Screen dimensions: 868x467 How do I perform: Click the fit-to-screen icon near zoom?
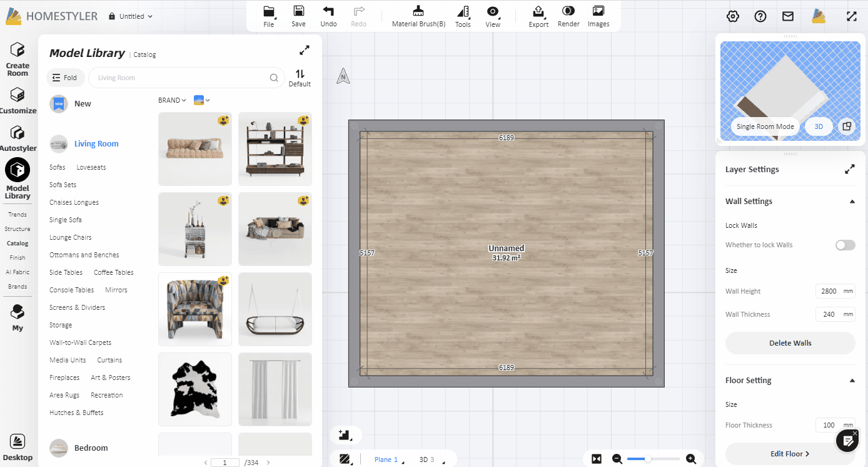pyautogui.click(x=597, y=459)
